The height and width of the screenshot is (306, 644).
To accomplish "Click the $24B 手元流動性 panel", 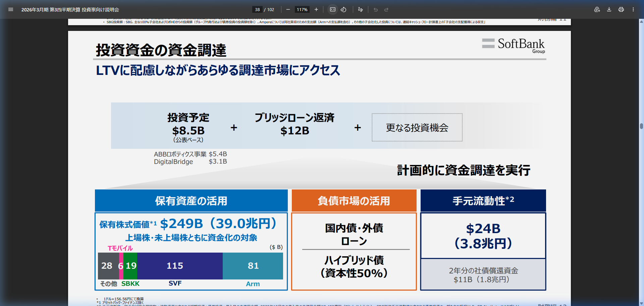I will click(483, 234).
